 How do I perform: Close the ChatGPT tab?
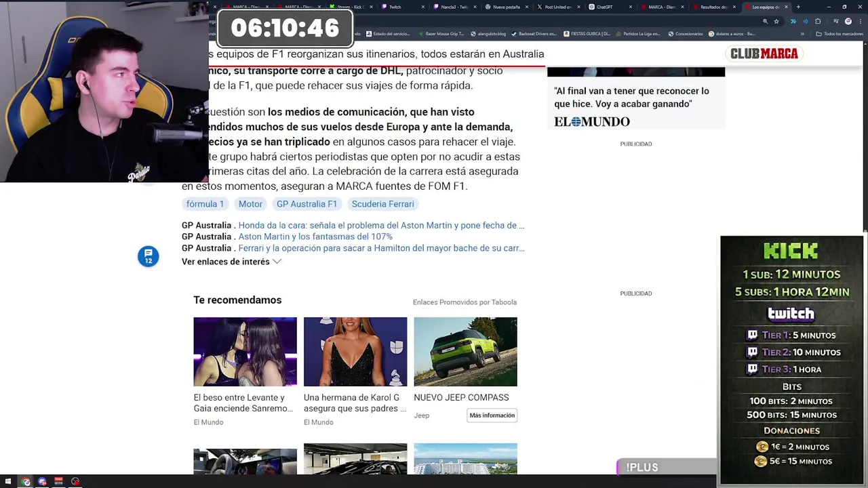click(x=631, y=7)
